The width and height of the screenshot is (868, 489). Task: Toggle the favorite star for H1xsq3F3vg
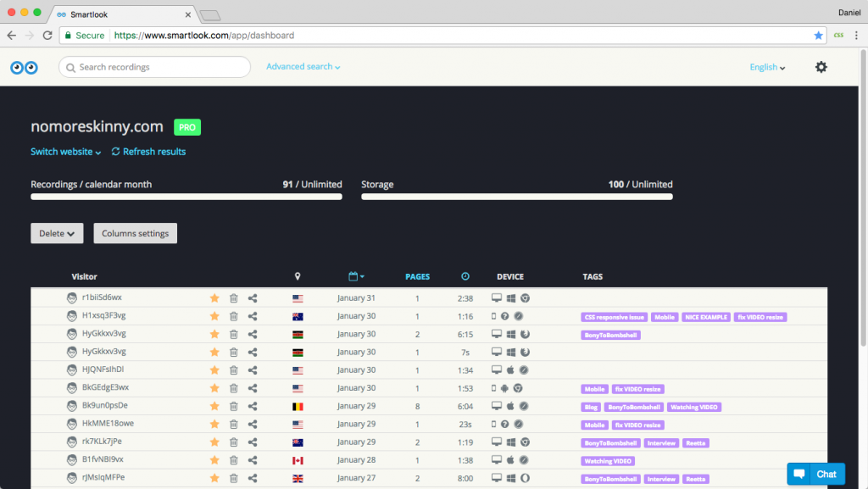point(214,316)
